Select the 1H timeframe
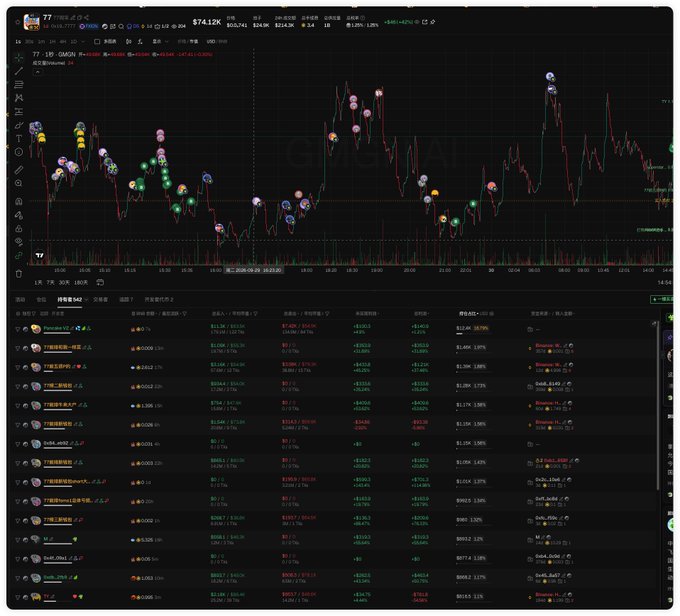This screenshot has width=680, height=616. pyautogui.click(x=52, y=42)
